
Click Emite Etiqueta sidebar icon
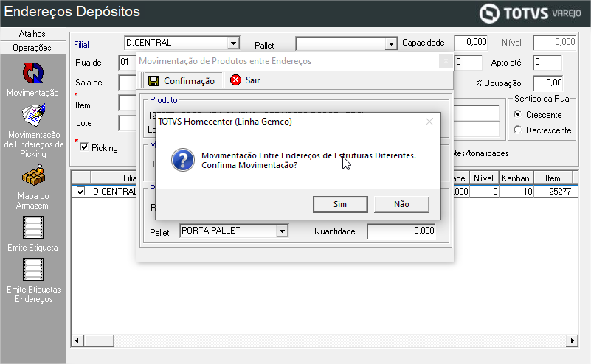pyautogui.click(x=32, y=228)
